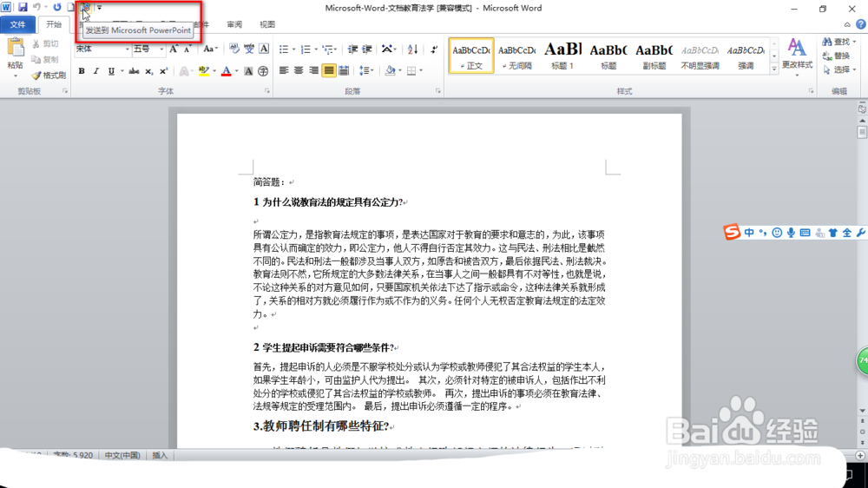The width and height of the screenshot is (868, 488).
Task: Click the Save icon in quick access toolbar
Action: point(23,7)
